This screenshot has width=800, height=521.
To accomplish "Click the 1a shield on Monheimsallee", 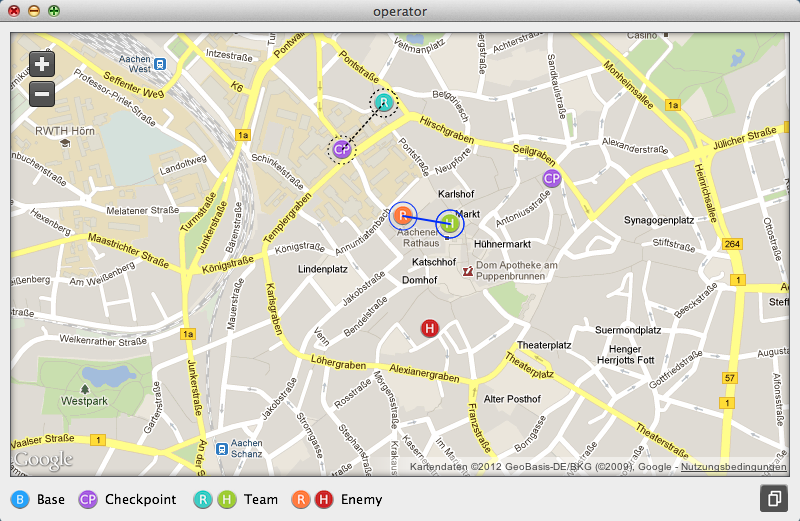I will pyautogui.click(x=673, y=105).
